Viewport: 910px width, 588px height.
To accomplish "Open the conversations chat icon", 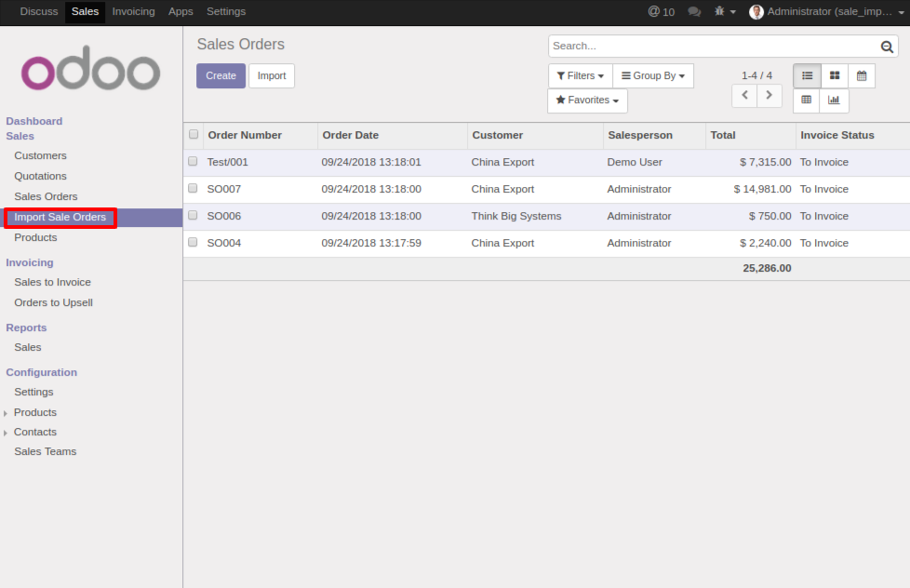I will pos(694,12).
